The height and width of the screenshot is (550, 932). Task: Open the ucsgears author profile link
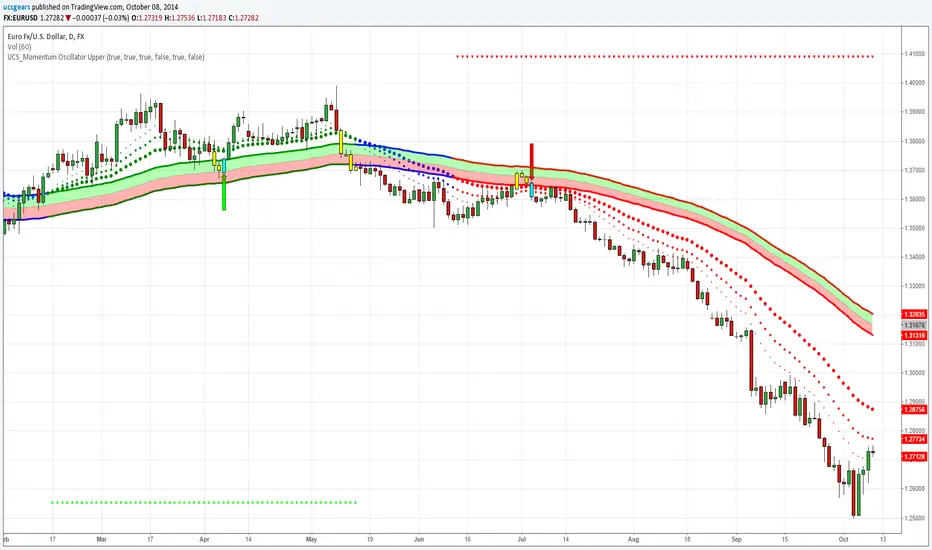point(17,7)
